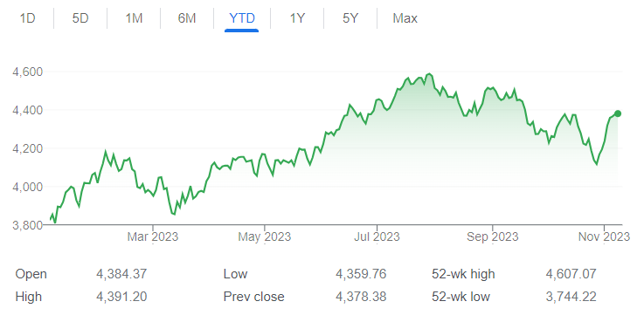Click the green current-price dot on chart

click(x=618, y=113)
